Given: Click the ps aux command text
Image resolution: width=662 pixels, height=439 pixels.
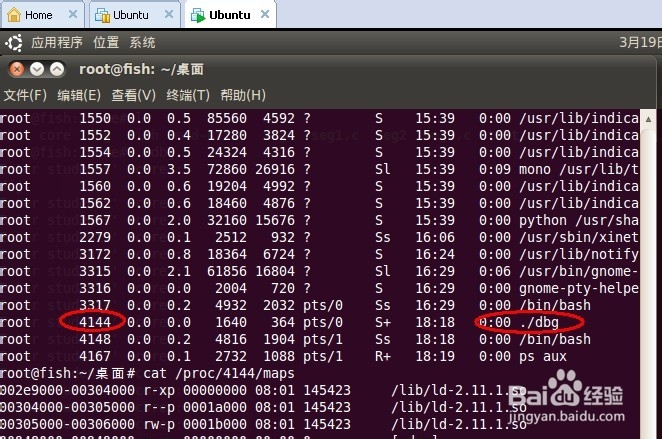Looking at the screenshot, I should (x=543, y=357).
